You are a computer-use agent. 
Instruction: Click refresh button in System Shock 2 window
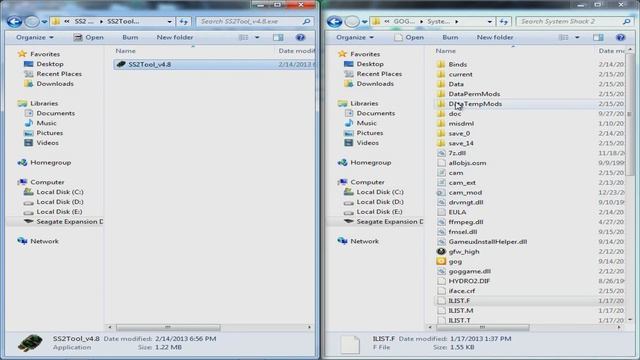pyautogui.click(x=504, y=21)
